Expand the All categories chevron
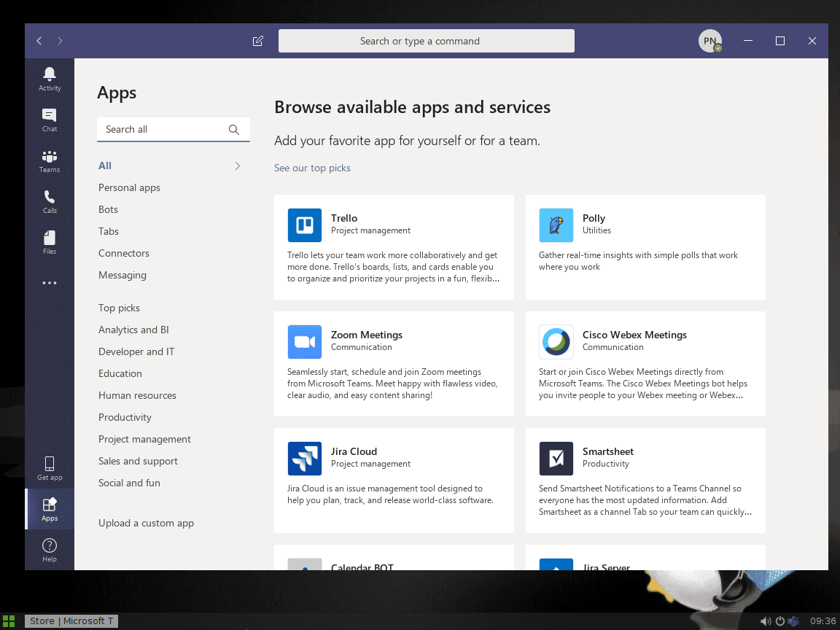 (237, 166)
